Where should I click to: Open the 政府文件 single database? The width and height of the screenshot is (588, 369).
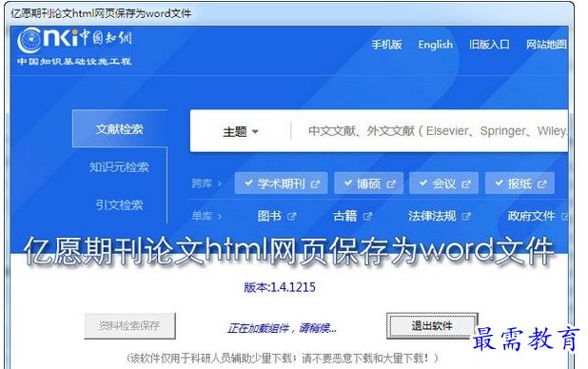531,216
